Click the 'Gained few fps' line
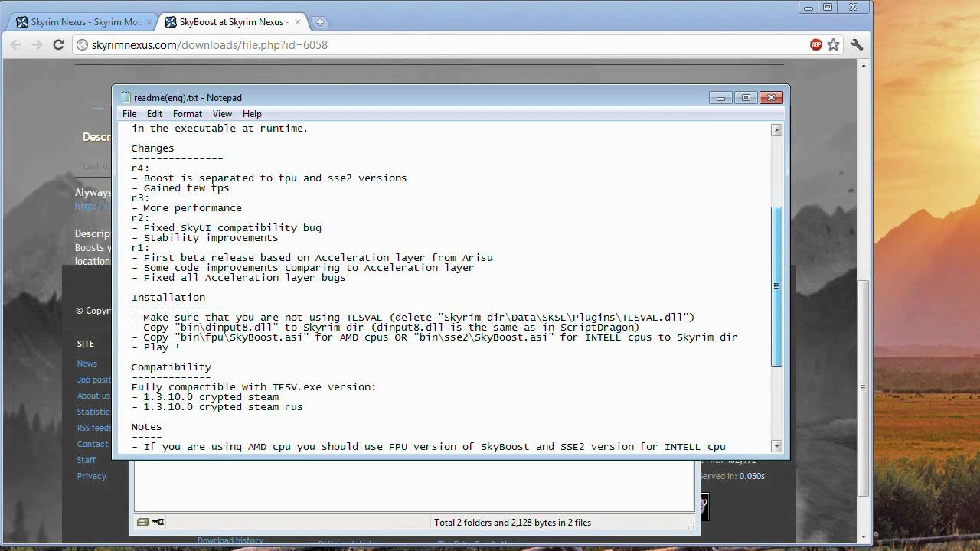The width and height of the screenshot is (980, 551). [180, 188]
